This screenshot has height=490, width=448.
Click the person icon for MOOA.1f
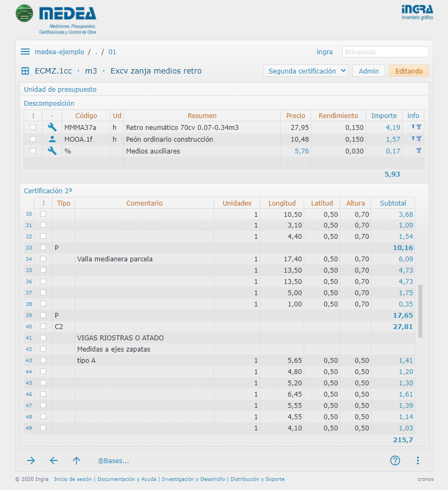(52, 139)
